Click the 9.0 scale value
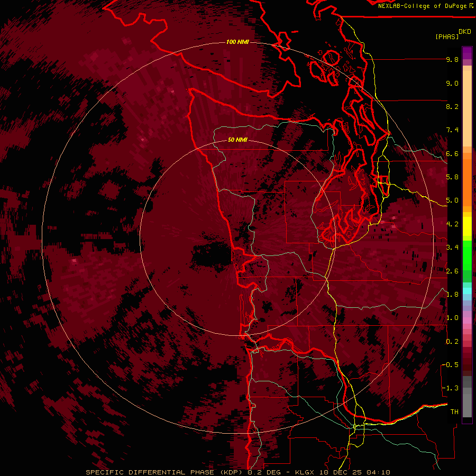This screenshot has height=476, width=476. 452,84
